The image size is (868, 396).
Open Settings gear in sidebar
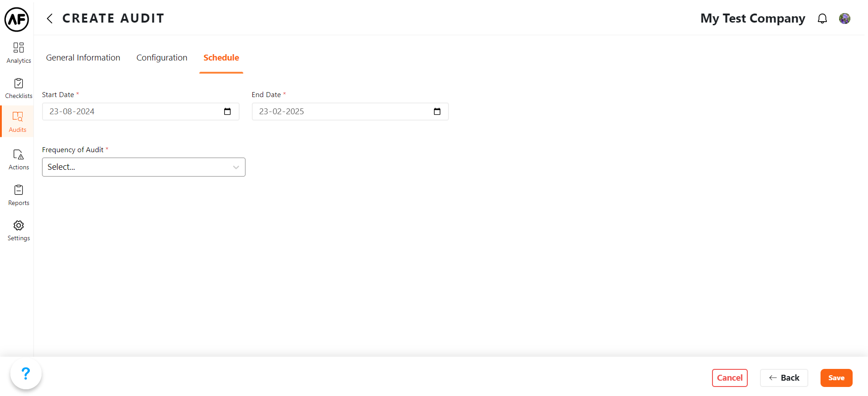coord(19,231)
